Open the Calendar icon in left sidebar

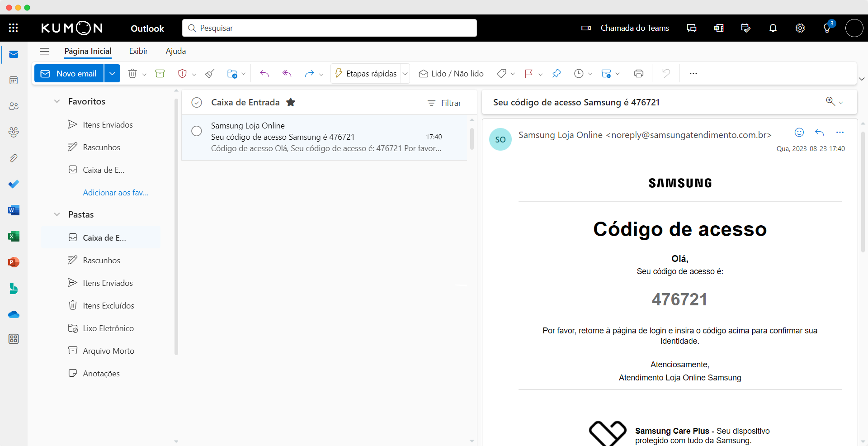coord(14,81)
